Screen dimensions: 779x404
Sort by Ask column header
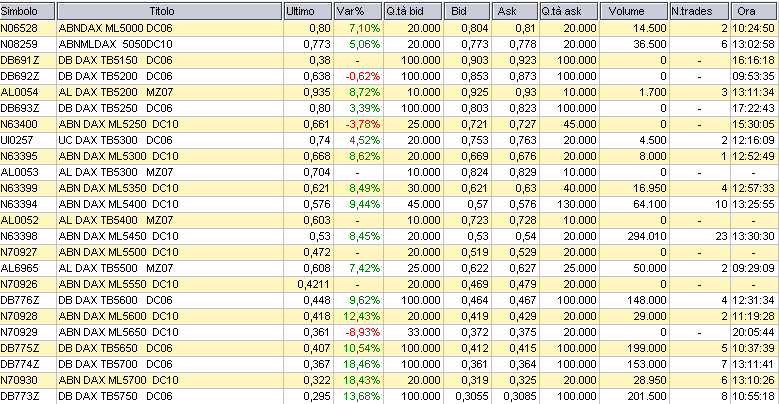(x=515, y=11)
